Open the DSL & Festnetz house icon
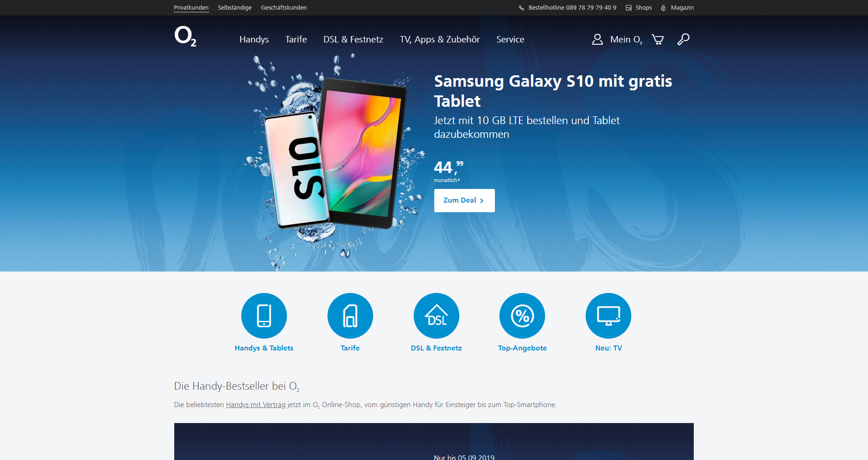Screen dimensions: 868x460 click(437, 316)
